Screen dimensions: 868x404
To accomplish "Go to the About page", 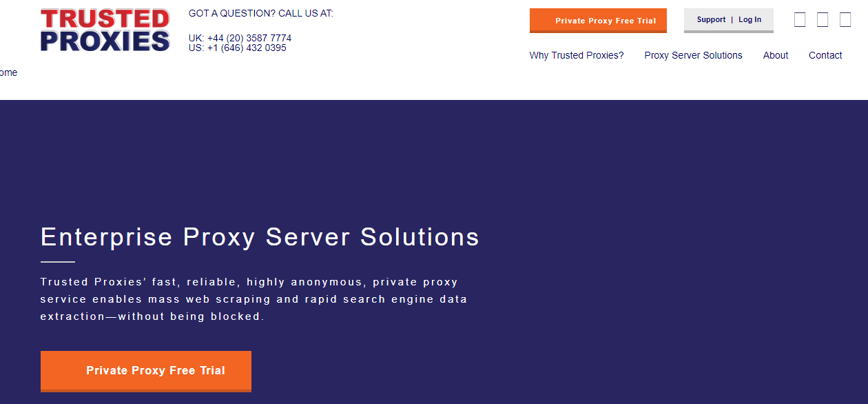I will click(776, 55).
